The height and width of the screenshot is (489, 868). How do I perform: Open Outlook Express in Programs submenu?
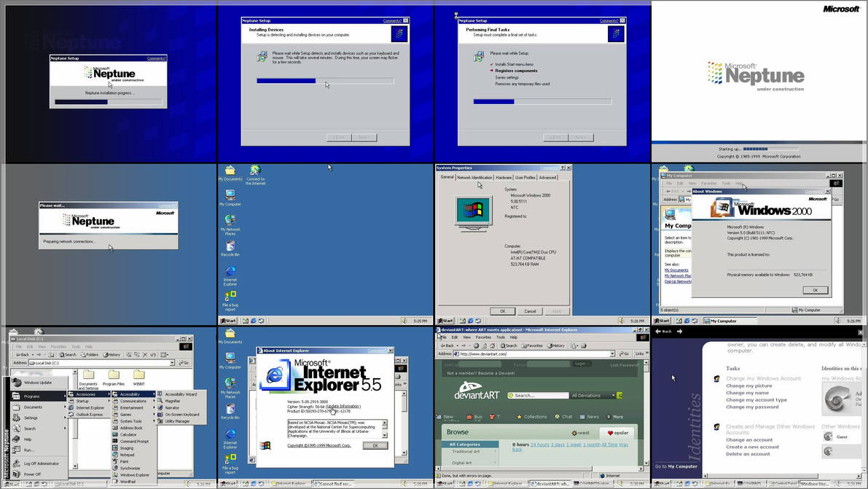(89, 414)
